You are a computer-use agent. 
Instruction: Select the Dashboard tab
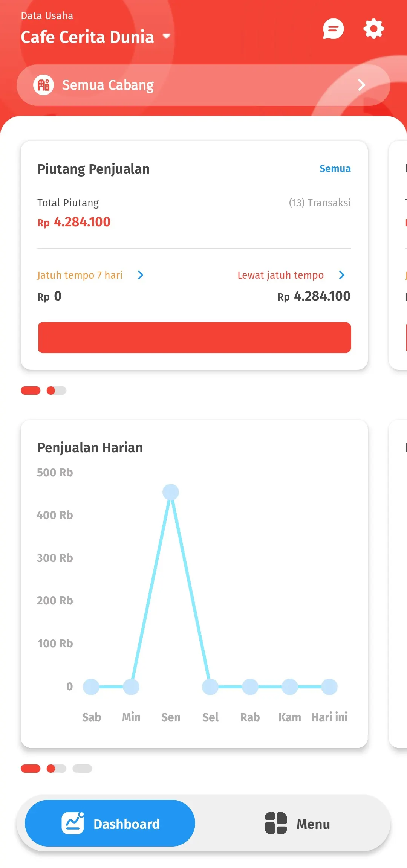click(110, 824)
